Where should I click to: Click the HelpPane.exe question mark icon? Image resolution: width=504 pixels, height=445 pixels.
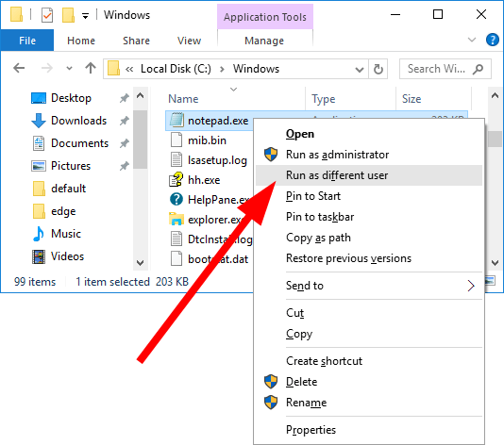176,199
